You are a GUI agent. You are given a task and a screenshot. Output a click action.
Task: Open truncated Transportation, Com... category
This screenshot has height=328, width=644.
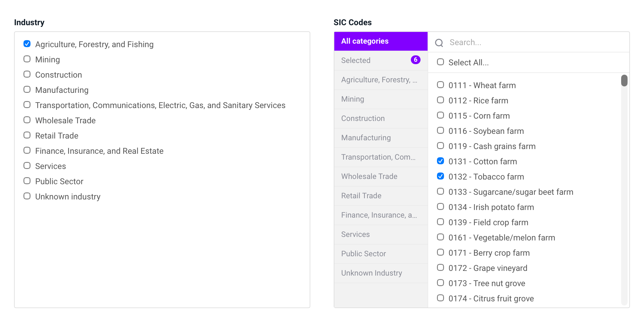pyautogui.click(x=380, y=157)
